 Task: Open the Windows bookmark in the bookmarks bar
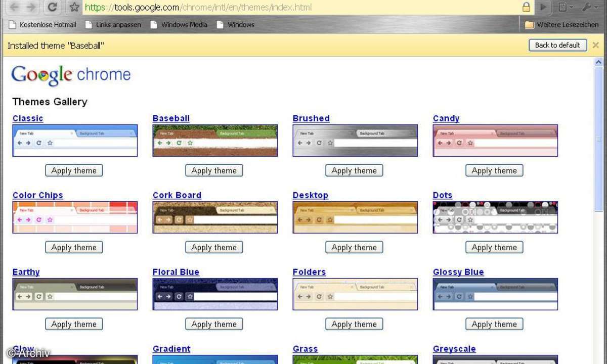coord(235,24)
